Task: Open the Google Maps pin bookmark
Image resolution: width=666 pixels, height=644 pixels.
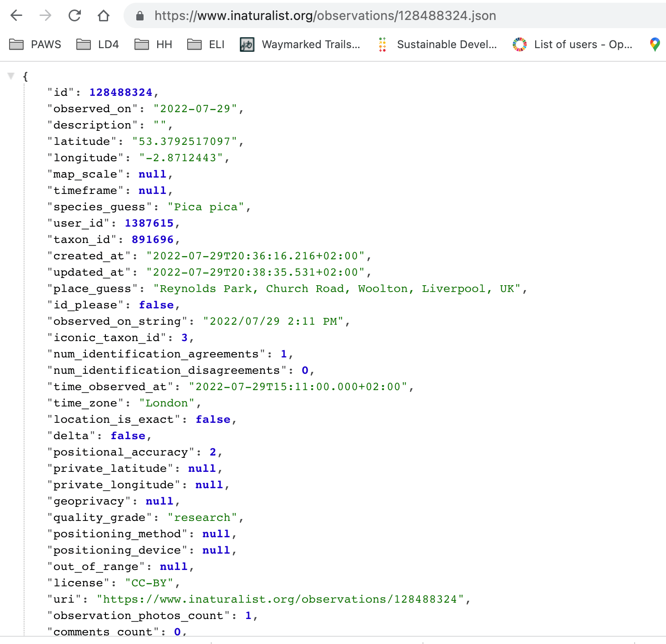Action: [x=655, y=45]
